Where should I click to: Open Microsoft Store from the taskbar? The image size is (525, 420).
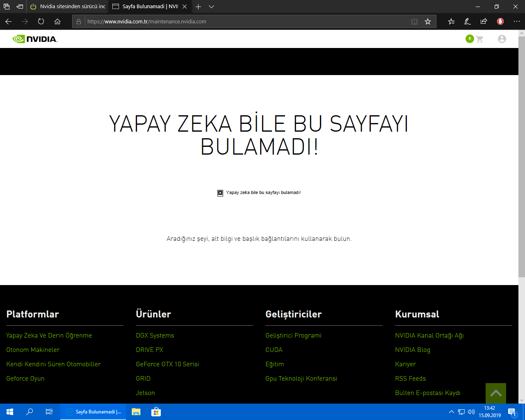(156, 412)
